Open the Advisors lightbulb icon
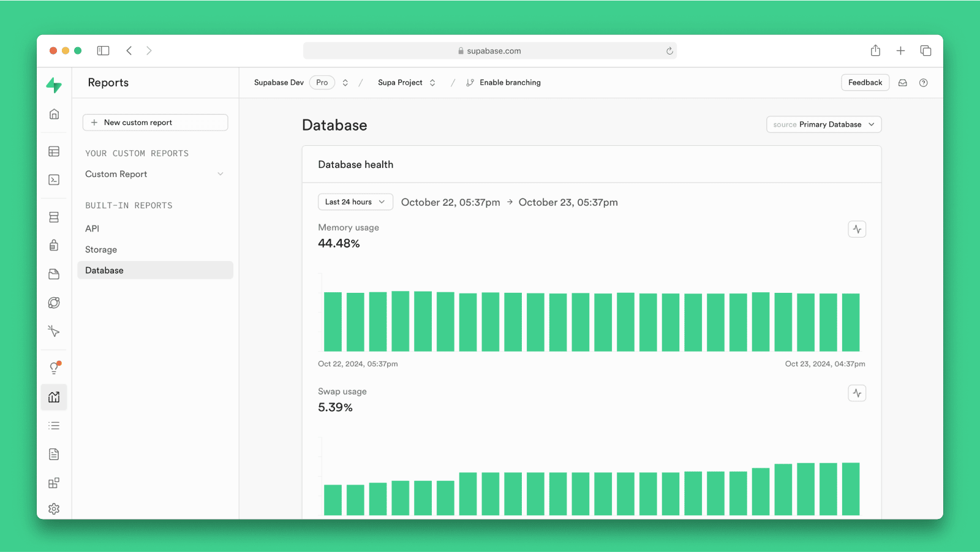The width and height of the screenshot is (980, 552). [x=54, y=368]
